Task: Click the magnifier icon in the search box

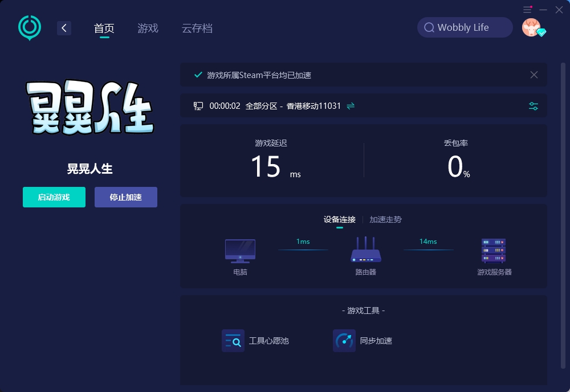Action: click(429, 27)
